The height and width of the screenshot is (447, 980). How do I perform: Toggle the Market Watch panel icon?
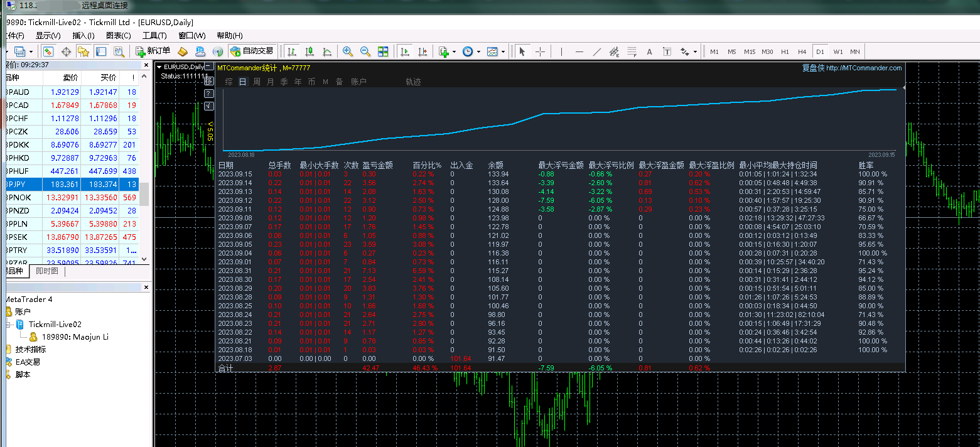(x=48, y=51)
